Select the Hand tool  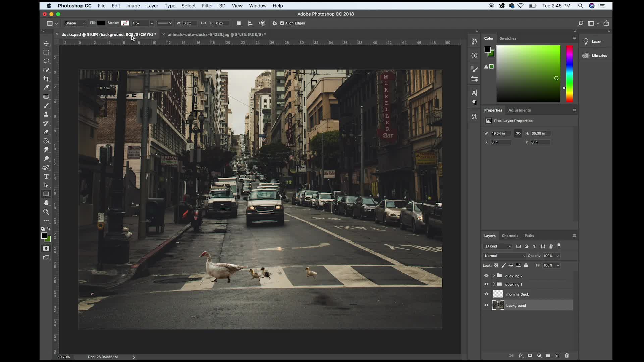point(46,203)
